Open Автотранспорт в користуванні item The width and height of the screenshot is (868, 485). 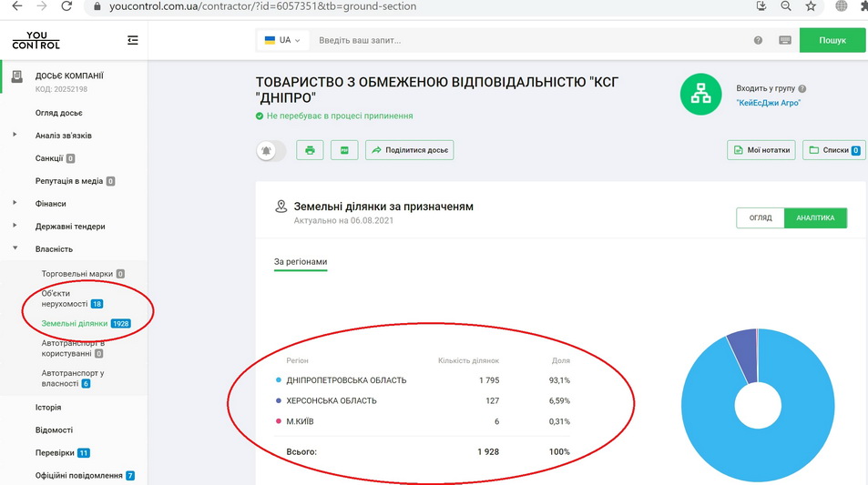73,348
